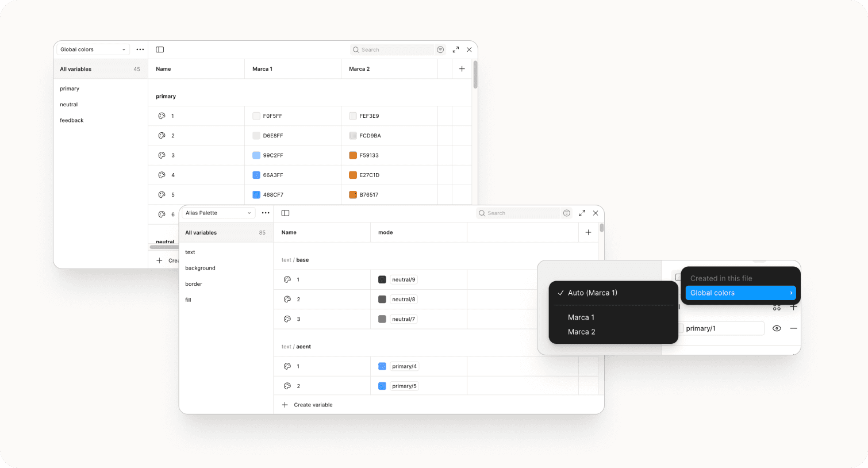
Task: Click the primary/4 alias chip
Action: pos(404,366)
